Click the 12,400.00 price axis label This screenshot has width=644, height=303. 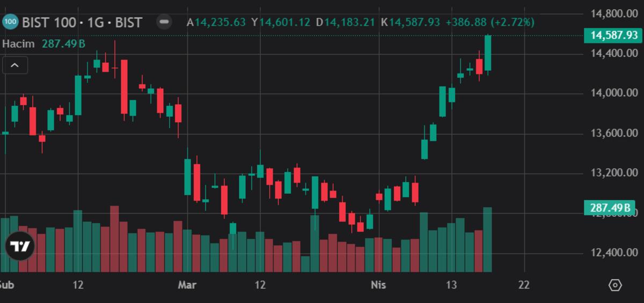(x=613, y=253)
